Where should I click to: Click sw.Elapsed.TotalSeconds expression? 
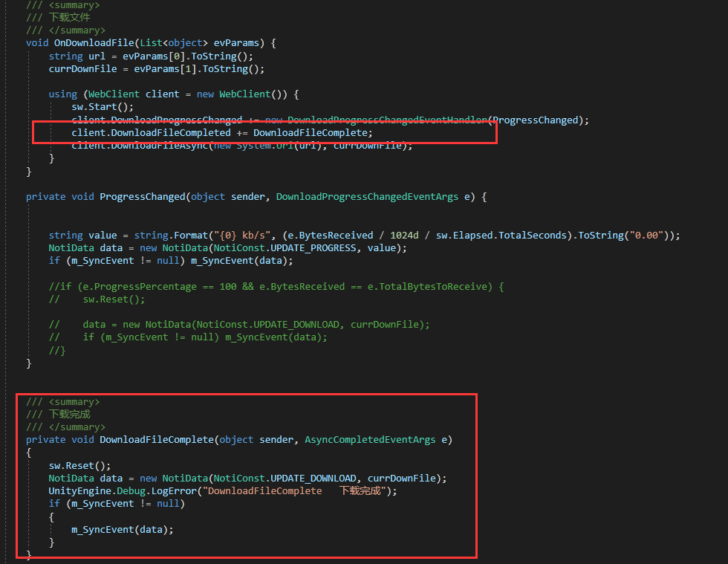point(501,235)
